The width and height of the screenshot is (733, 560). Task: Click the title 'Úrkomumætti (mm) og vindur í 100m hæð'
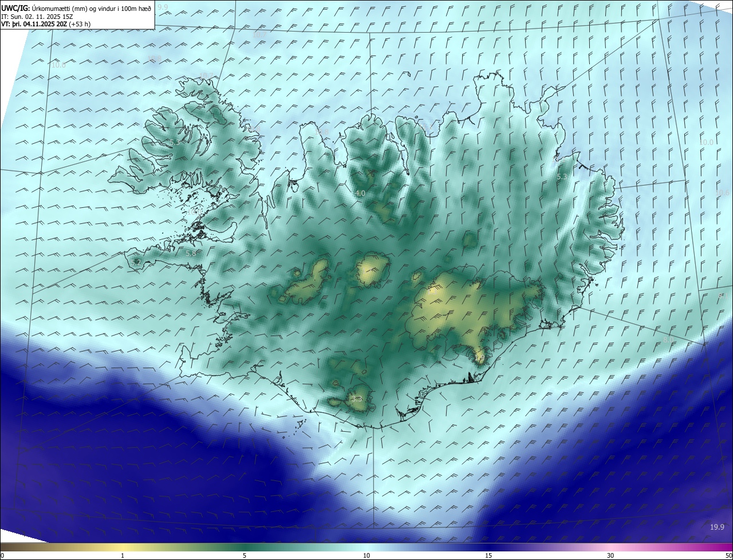coord(92,8)
